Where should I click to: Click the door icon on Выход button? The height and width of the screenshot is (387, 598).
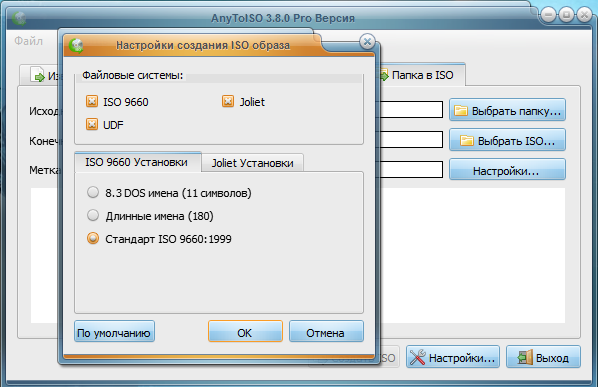point(525,357)
